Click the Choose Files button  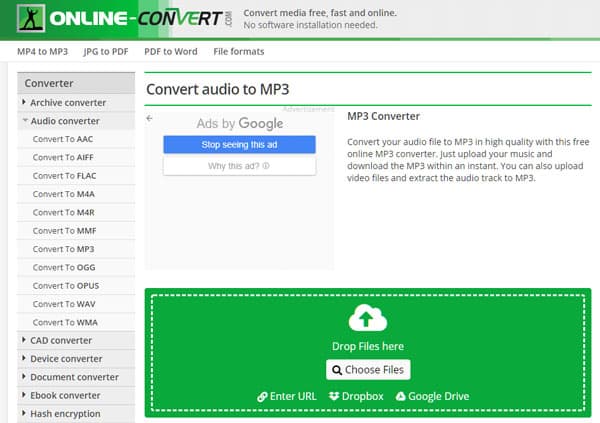click(368, 369)
